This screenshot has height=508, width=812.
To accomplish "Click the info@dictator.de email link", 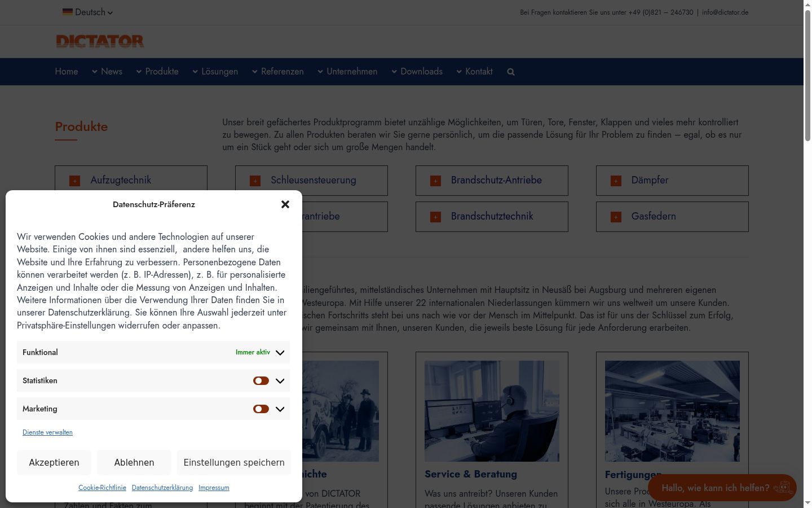I will point(725,12).
